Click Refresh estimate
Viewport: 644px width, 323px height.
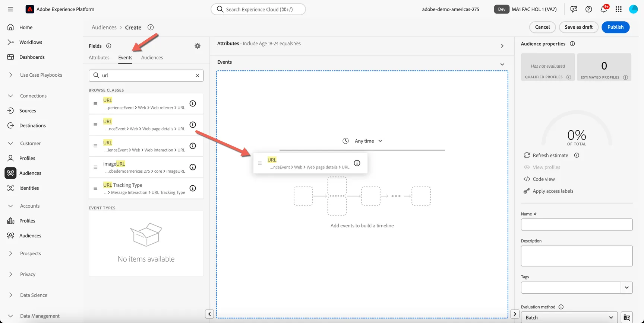click(x=546, y=155)
